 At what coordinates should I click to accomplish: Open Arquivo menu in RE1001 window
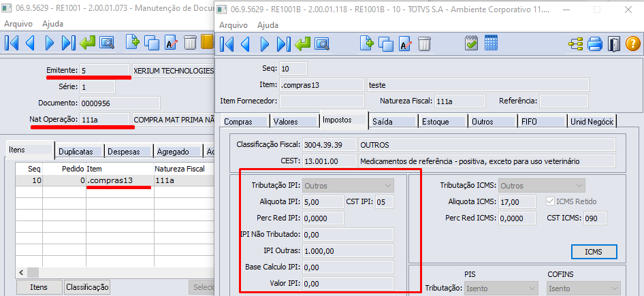[x=18, y=24]
